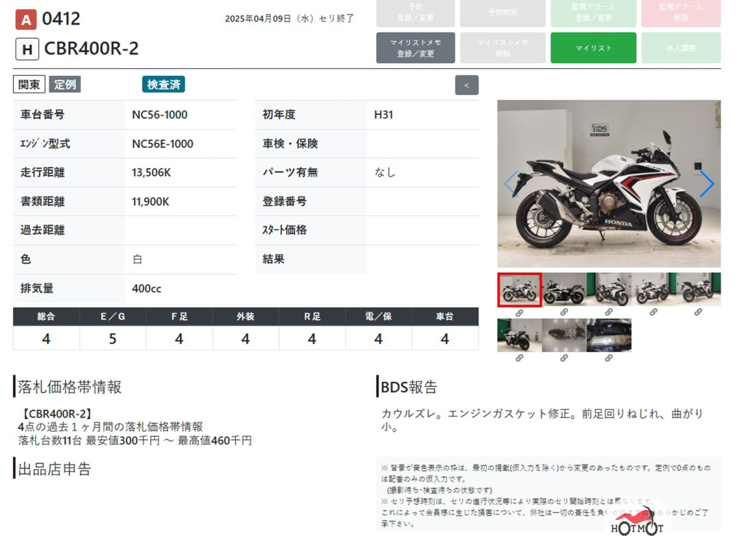This screenshot has width=742, height=560.
Task: Select the sixth thumbnail, rear-left view
Action: click(x=519, y=335)
